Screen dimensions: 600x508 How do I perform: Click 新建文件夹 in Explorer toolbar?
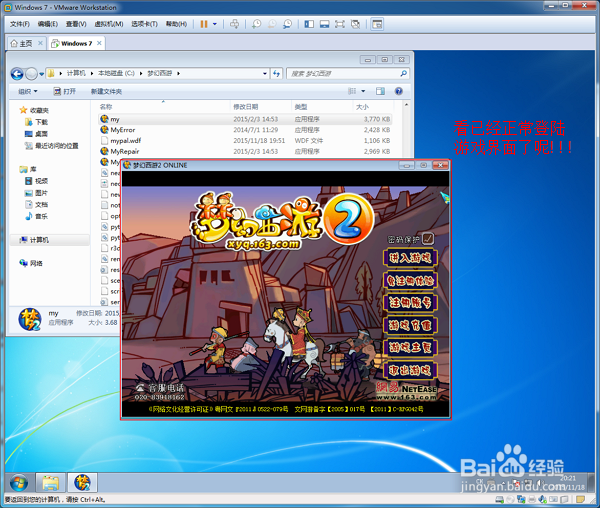click(106, 91)
